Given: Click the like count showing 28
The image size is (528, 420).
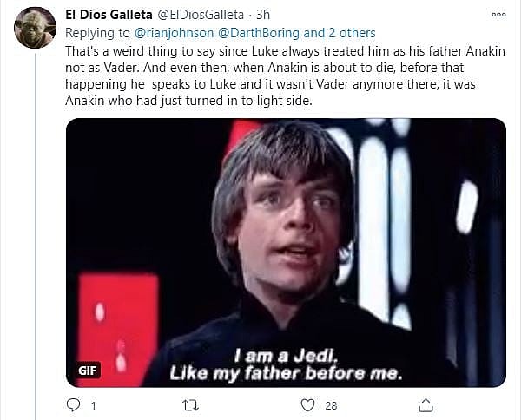Looking at the screenshot, I should coord(331,405).
